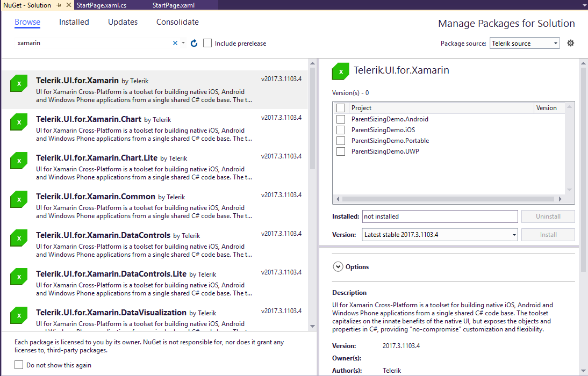Enable the Do not show this again checkbox
The height and width of the screenshot is (376, 588).
coord(19,365)
